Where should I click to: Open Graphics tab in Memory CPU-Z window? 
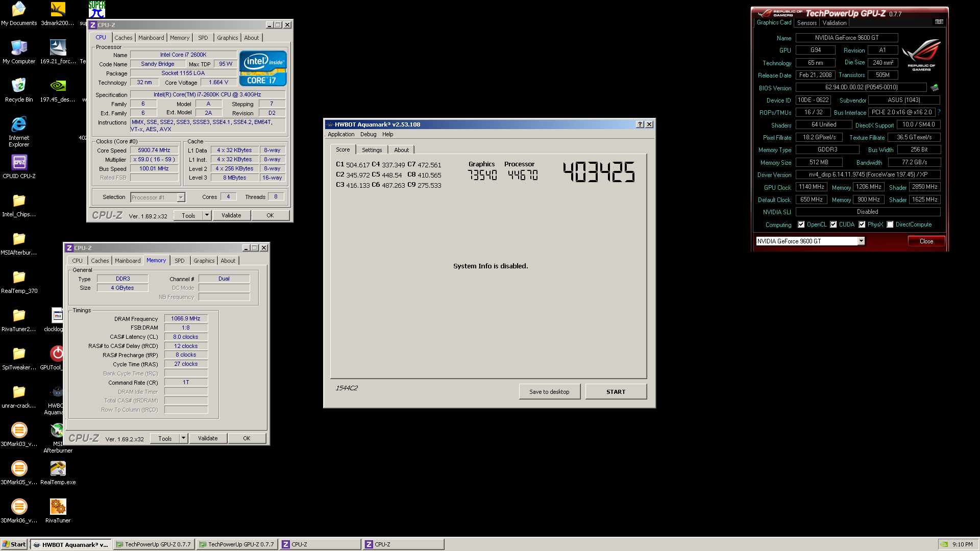[x=204, y=261]
